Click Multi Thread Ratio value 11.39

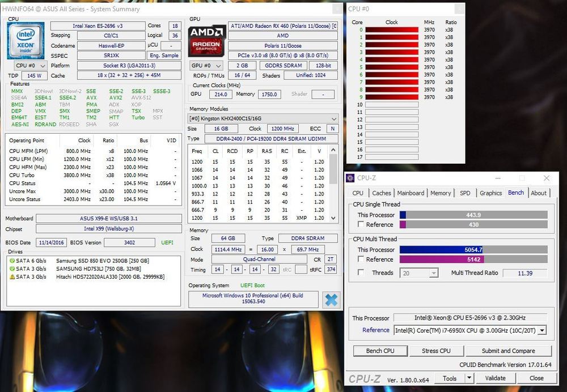[x=525, y=273]
